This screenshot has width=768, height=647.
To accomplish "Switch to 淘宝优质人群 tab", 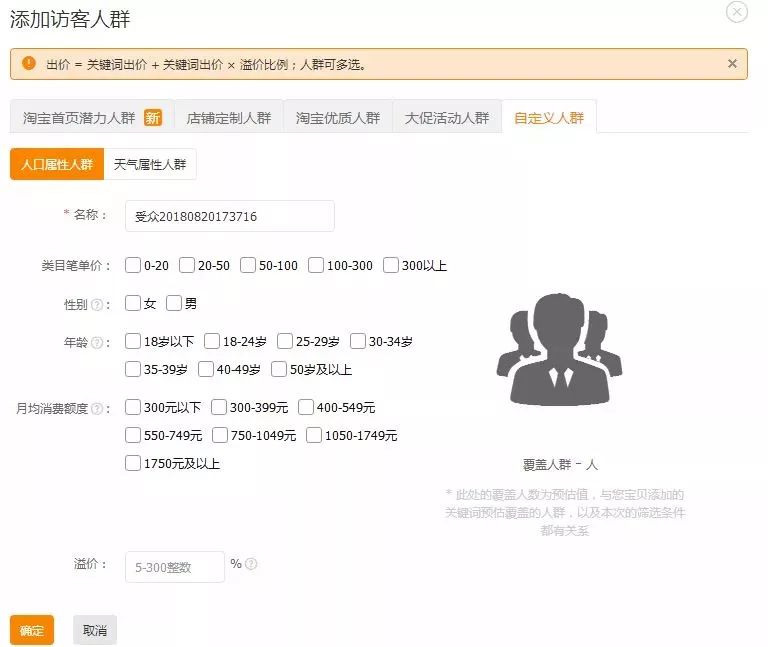I will (337, 117).
